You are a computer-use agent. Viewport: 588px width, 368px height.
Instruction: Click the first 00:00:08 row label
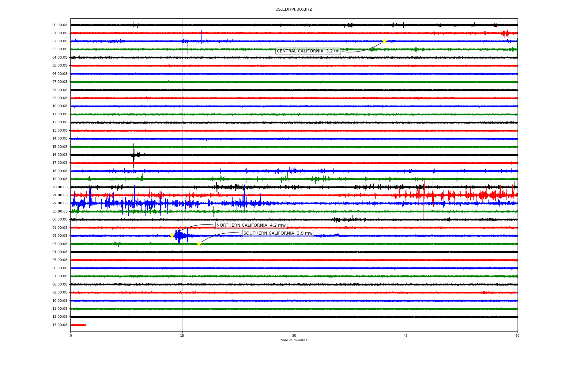tap(60, 25)
